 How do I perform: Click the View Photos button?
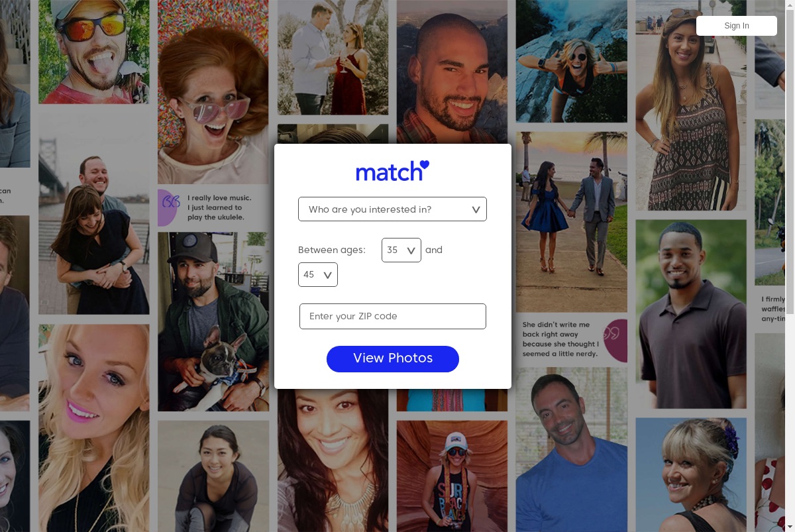pos(393,358)
